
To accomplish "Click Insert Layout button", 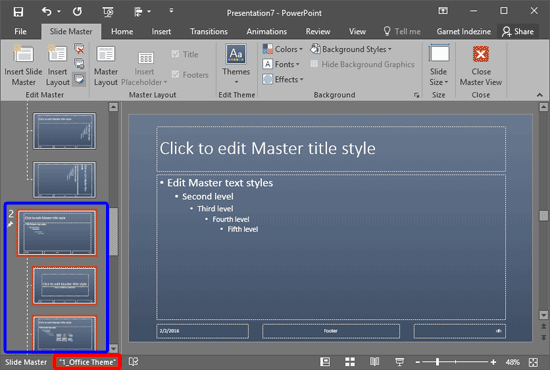I will pos(58,65).
